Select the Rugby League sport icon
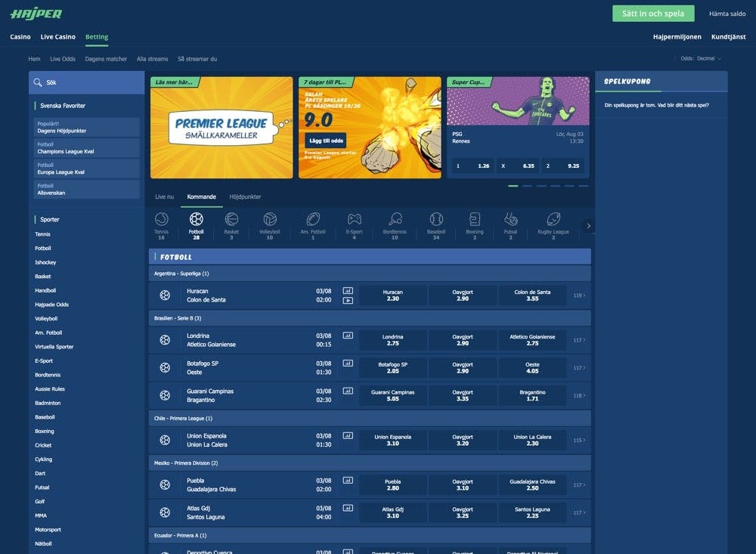Image resolution: width=756 pixels, height=554 pixels. click(x=553, y=219)
